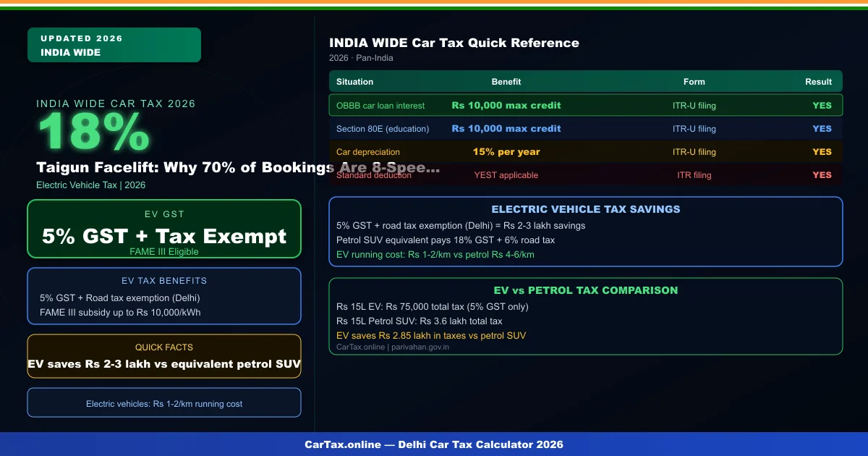Image resolution: width=868 pixels, height=456 pixels.
Task: Click ELECTRIC VEHICLE TAX SAVINGS heading
Action: coord(586,209)
